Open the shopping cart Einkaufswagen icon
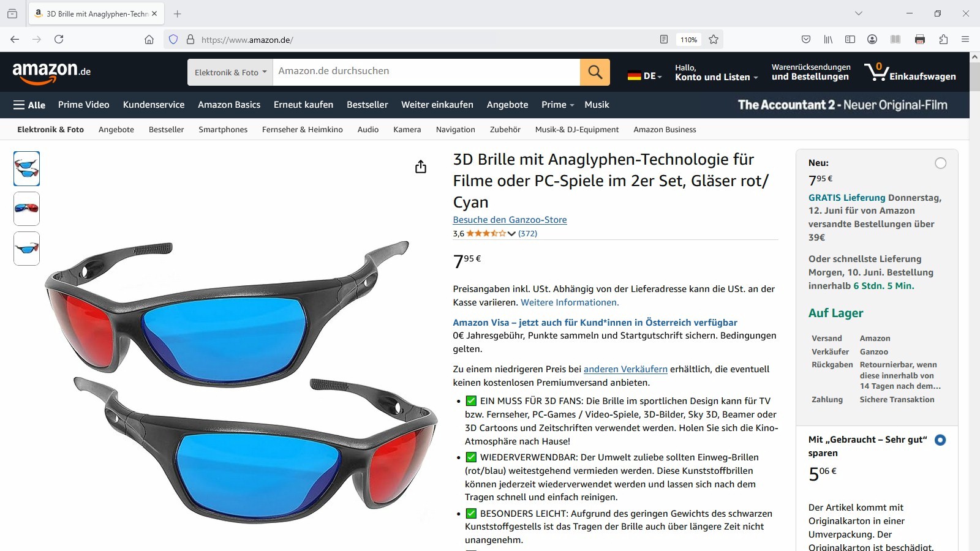Viewport: 980px width, 551px height. tap(910, 72)
